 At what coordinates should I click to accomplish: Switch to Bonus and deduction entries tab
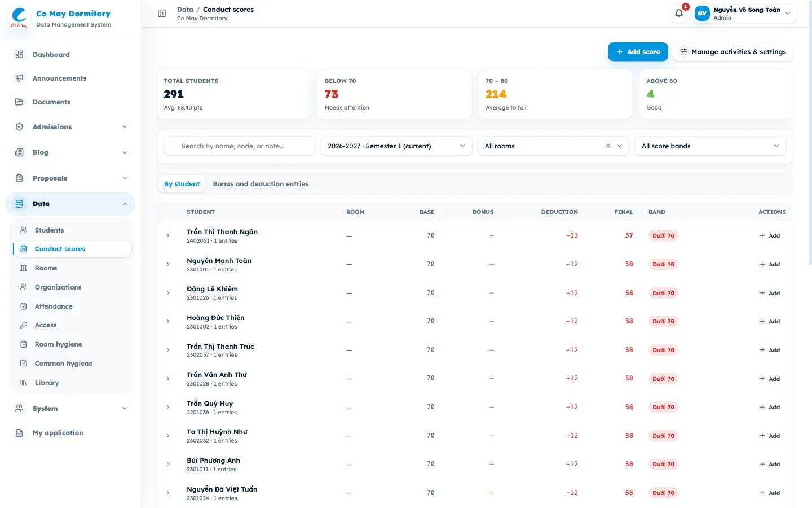(261, 184)
